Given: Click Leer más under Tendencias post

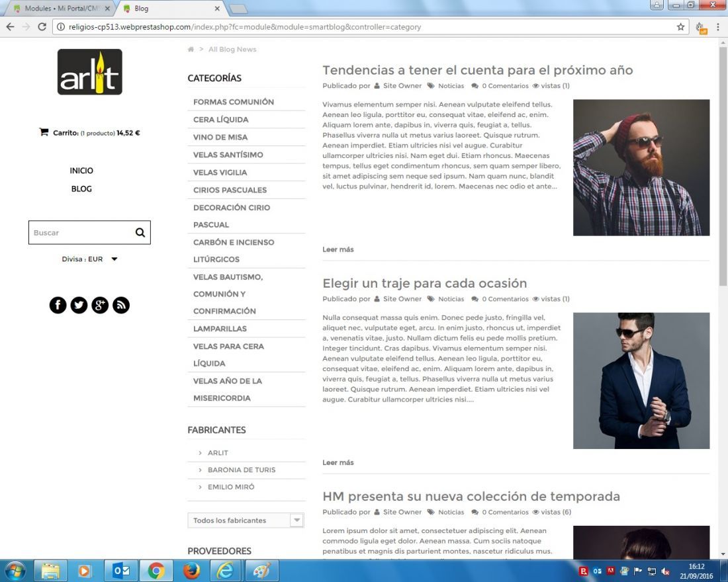Looking at the screenshot, I should coord(338,249).
